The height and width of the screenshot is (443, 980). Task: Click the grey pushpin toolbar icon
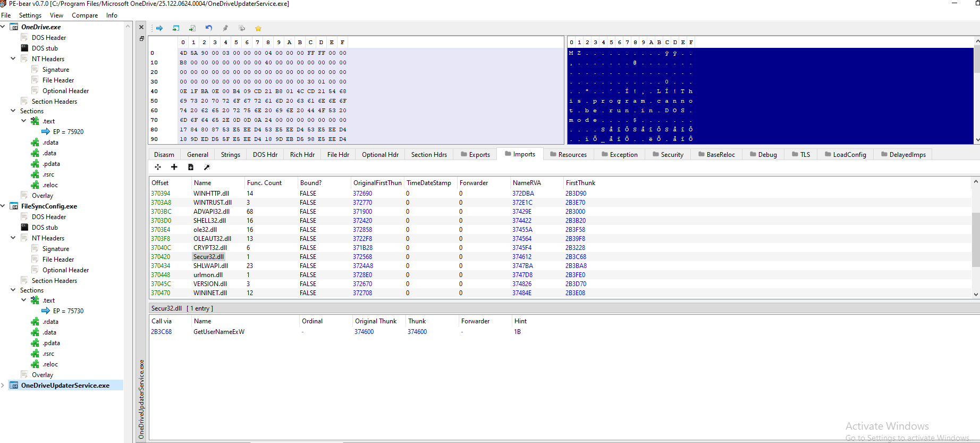(x=225, y=28)
